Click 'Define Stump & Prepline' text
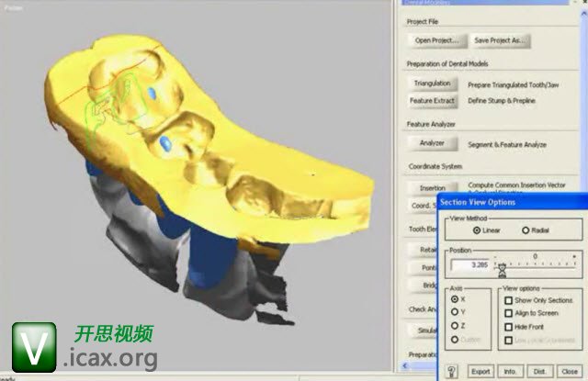Screen dimensions: 588x381 [502, 101]
